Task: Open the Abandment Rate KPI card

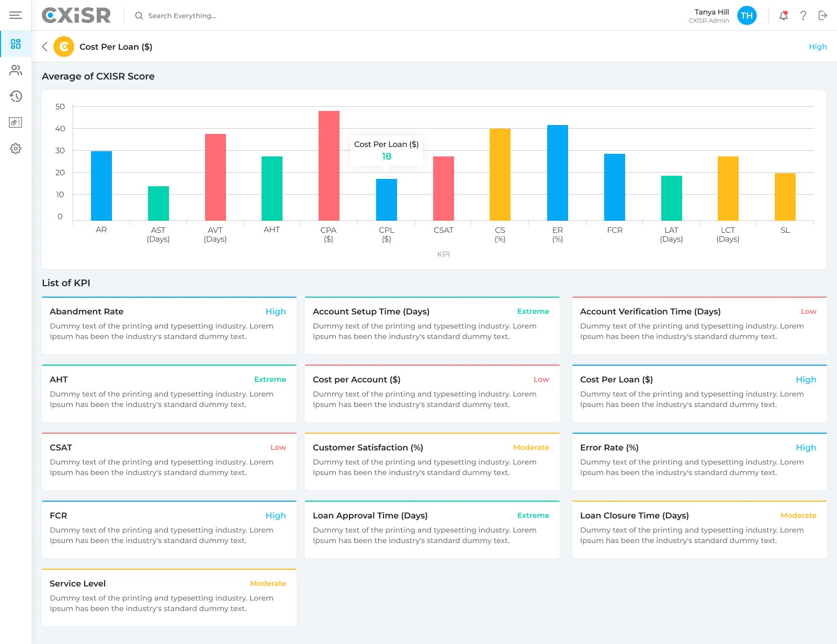Action: (169, 325)
